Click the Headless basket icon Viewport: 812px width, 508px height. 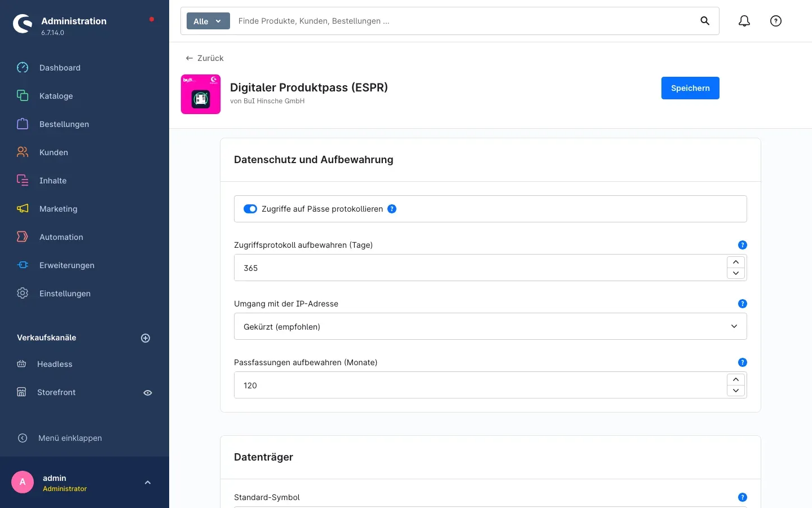point(21,364)
